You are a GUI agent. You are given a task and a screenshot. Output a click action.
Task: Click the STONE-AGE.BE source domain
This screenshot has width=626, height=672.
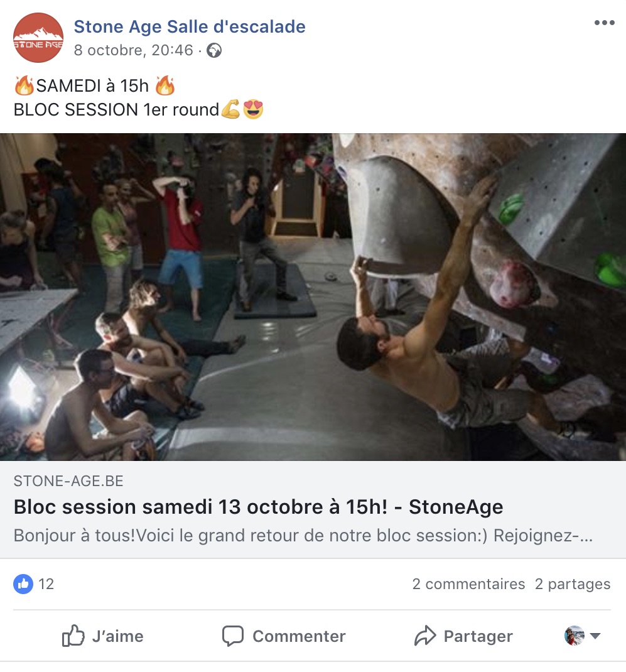pos(68,481)
